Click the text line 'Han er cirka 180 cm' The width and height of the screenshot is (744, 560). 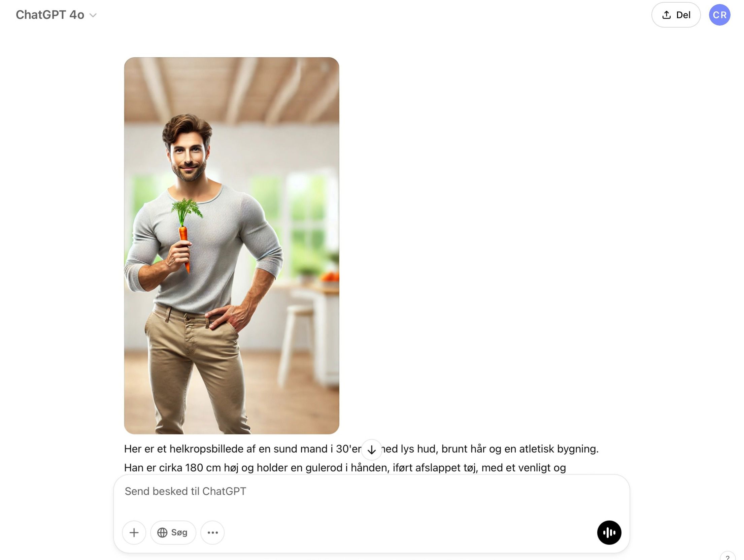(345, 468)
